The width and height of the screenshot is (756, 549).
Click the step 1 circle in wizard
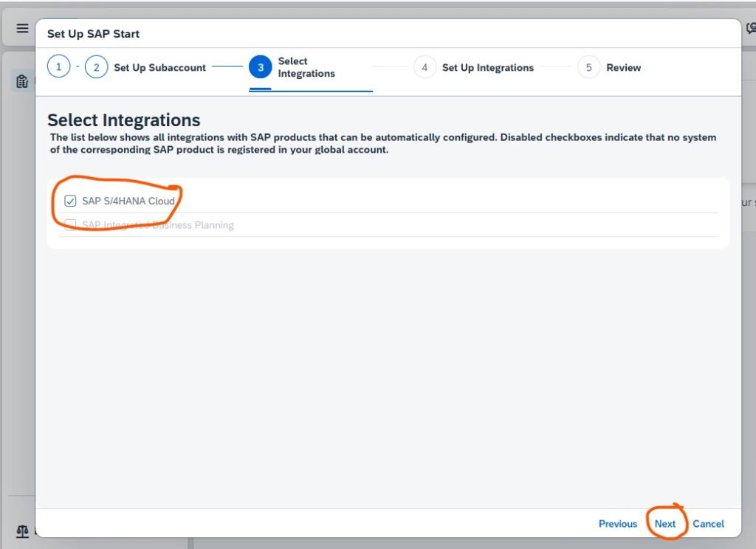click(x=59, y=67)
